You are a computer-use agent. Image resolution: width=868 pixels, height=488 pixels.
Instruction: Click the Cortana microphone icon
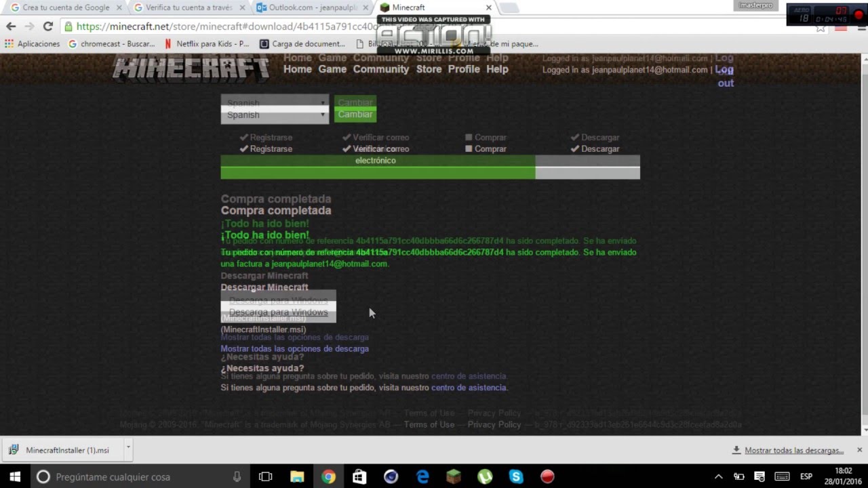(x=237, y=476)
